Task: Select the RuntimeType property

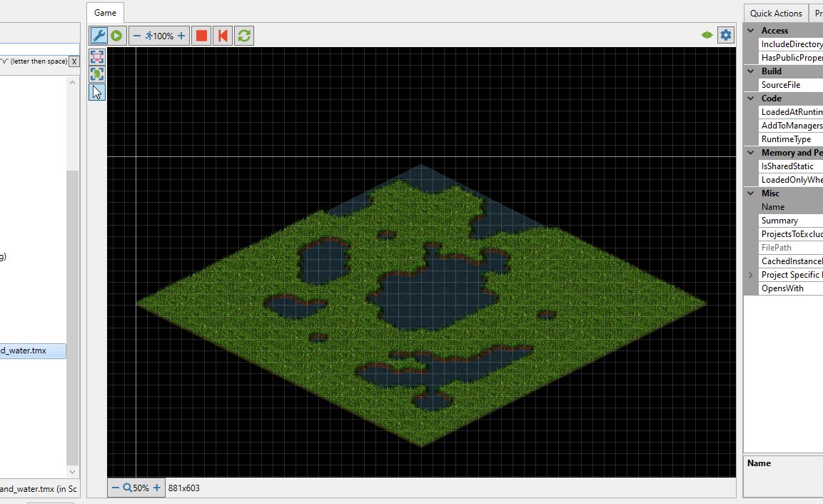Action: pos(790,139)
